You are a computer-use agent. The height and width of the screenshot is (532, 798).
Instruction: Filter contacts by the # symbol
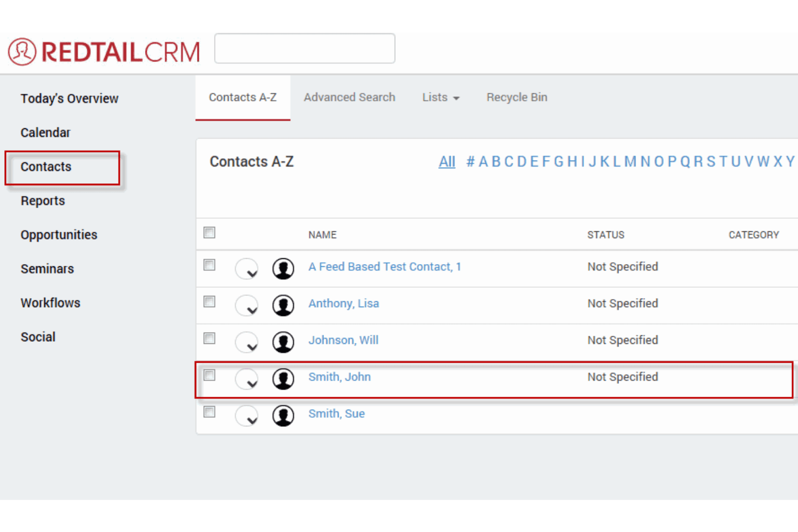coord(470,162)
